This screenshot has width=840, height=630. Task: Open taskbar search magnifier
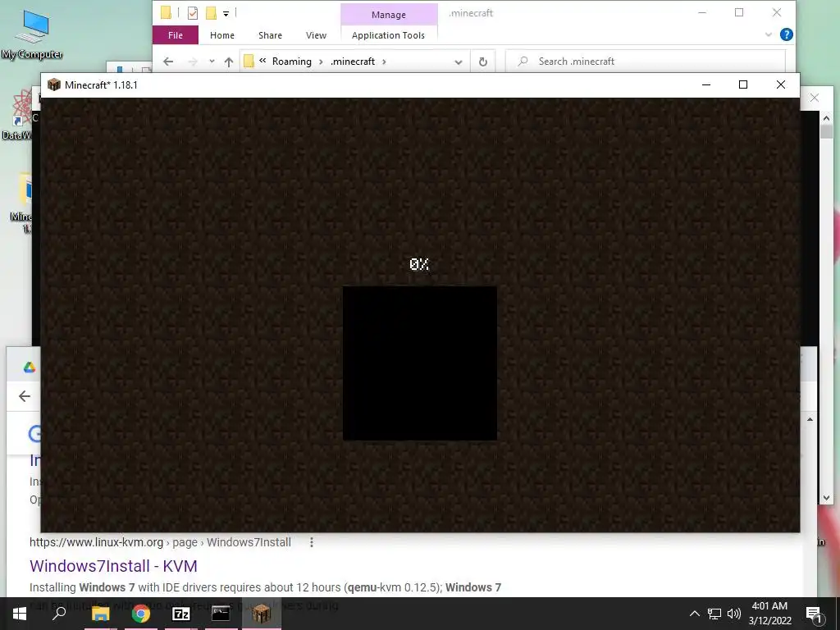click(x=59, y=614)
